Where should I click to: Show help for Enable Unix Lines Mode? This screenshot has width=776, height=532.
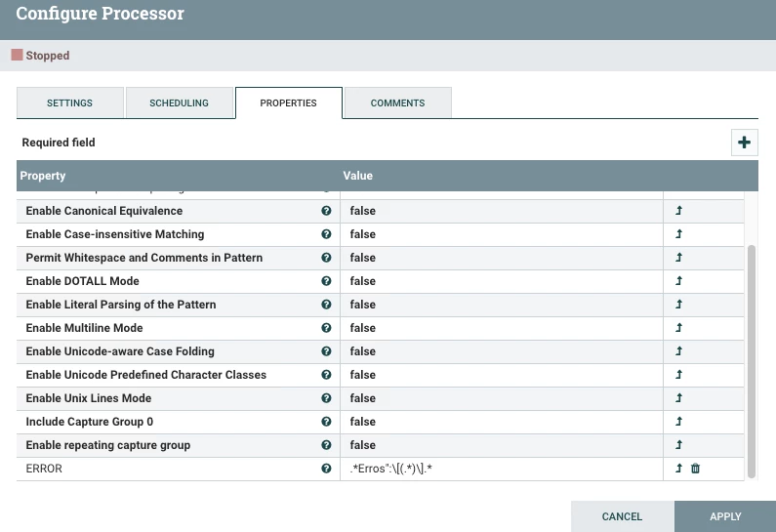pyautogui.click(x=326, y=398)
